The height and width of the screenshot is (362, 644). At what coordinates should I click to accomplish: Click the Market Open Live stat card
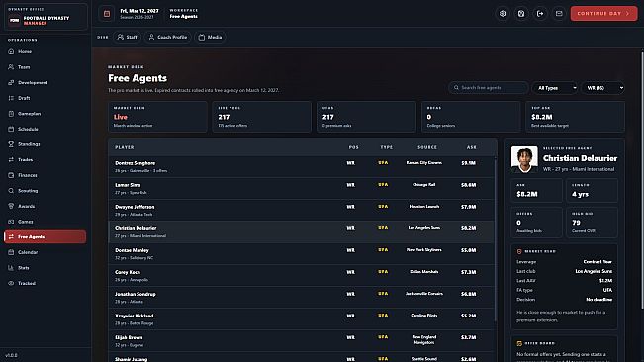(157, 117)
